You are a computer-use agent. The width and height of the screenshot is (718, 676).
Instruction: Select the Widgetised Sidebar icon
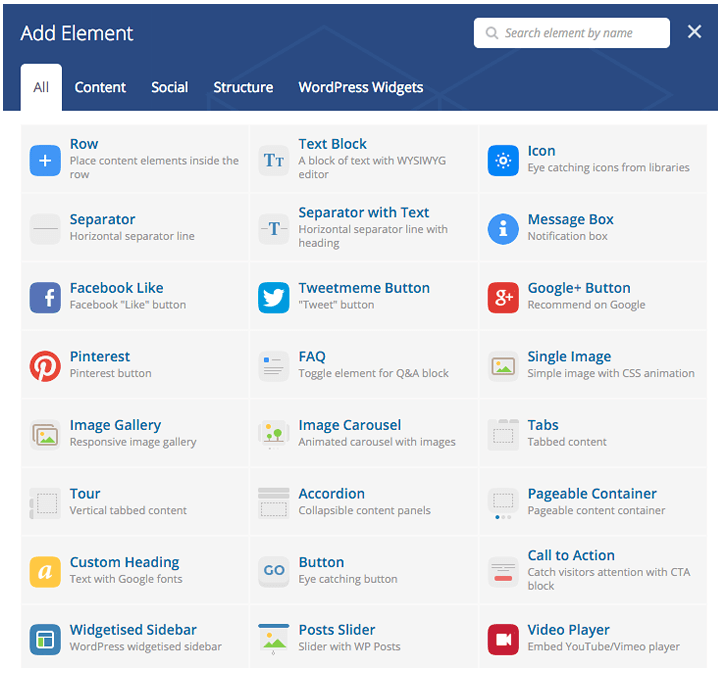pyautogui.click(x=45, y=640)
